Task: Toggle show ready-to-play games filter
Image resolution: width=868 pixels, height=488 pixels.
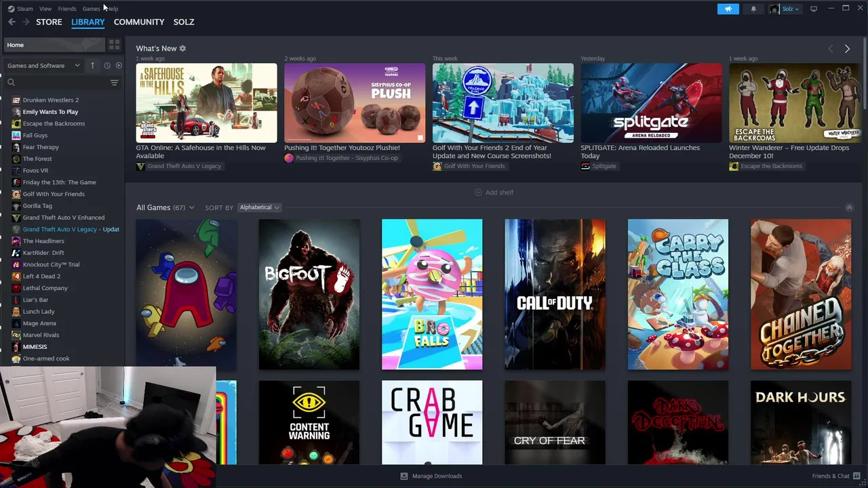Action: (x=119, y=66)
